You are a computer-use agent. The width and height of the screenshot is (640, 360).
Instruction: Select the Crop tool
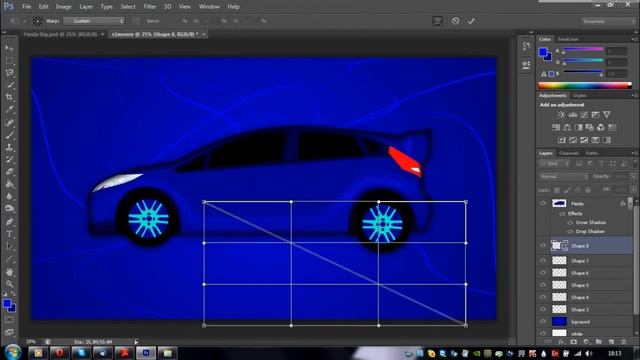coord(9,97)
